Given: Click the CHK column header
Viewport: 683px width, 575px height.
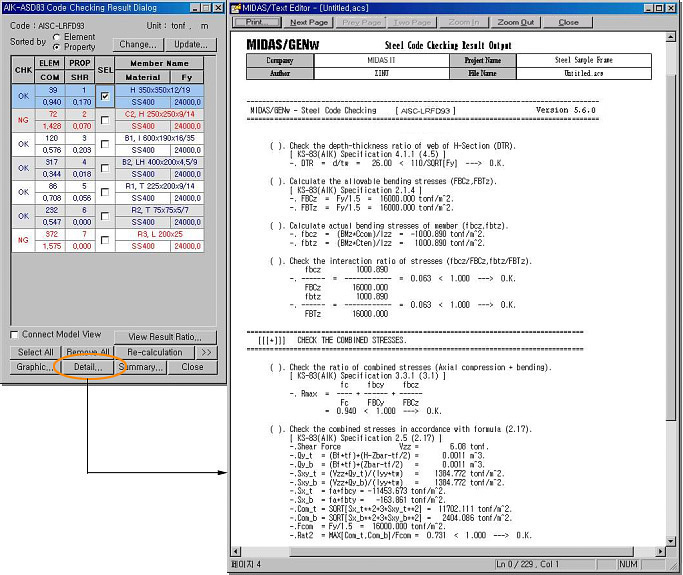Looking at the screenshot, I should (23, 70).
